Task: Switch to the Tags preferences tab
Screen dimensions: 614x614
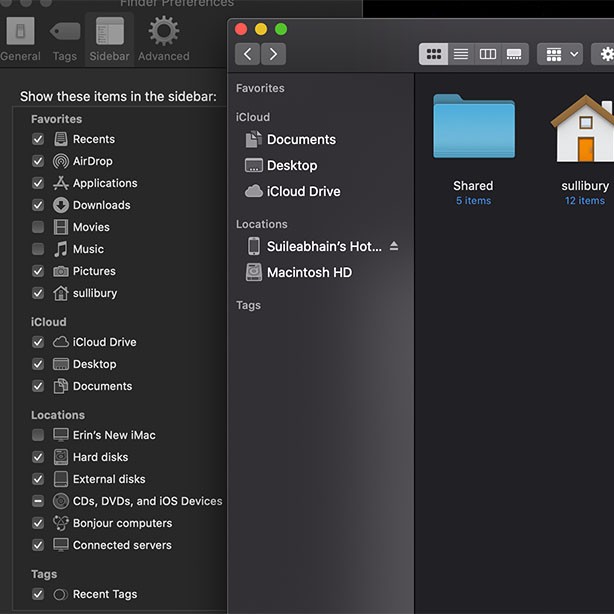Action: pyautogui.click(x=65, y=39)
